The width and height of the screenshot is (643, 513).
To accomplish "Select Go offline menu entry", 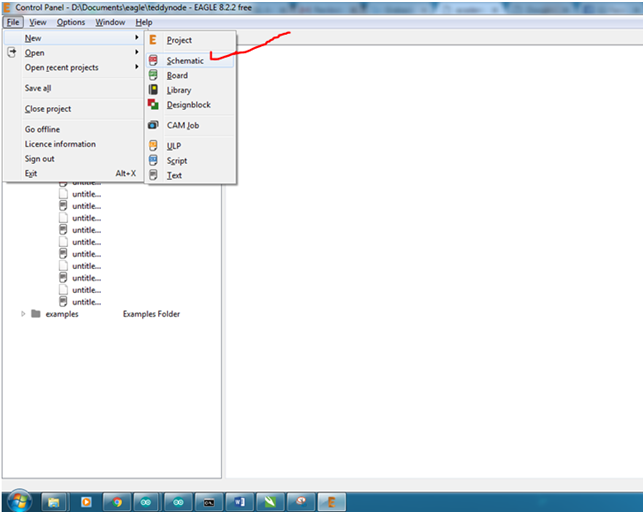I will click(x=74, y=129).
